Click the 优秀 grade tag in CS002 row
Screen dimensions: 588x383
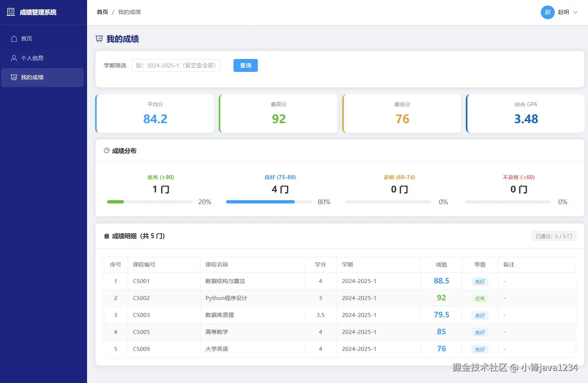click(x=480, y=299)
